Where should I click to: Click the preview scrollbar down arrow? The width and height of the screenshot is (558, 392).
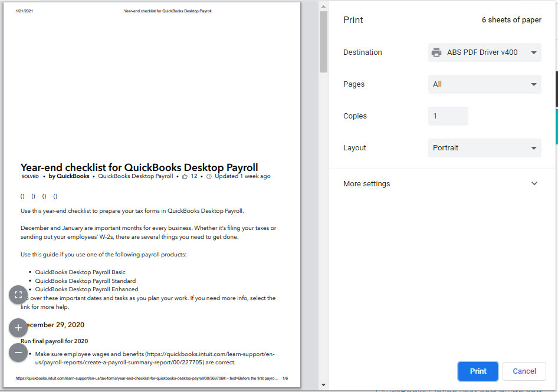tap(323, 385)
